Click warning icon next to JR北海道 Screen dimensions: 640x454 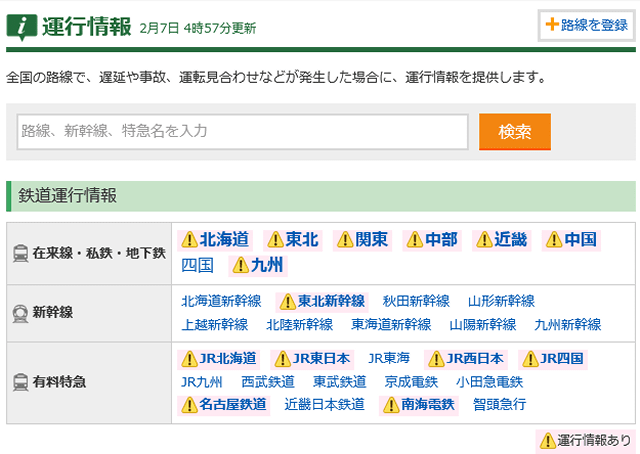189,359
